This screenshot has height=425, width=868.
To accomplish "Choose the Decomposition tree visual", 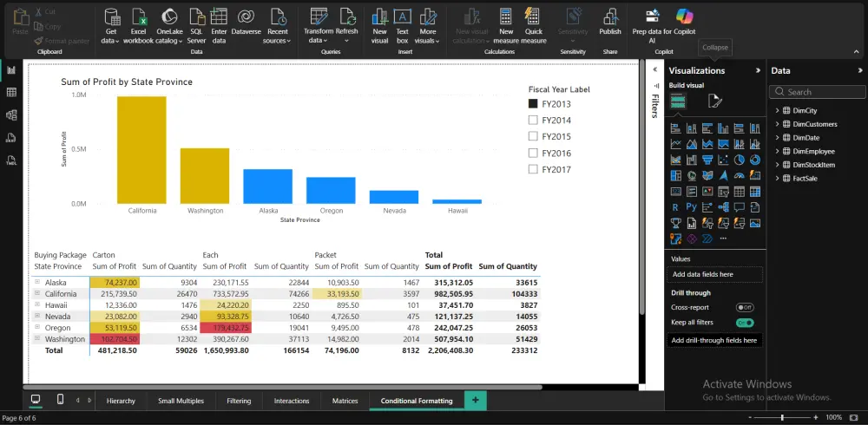I will click(723, 207).
